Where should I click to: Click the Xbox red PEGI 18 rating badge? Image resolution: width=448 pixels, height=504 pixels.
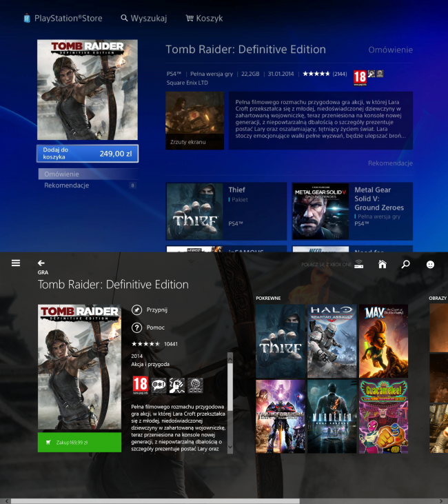[141, 385]
